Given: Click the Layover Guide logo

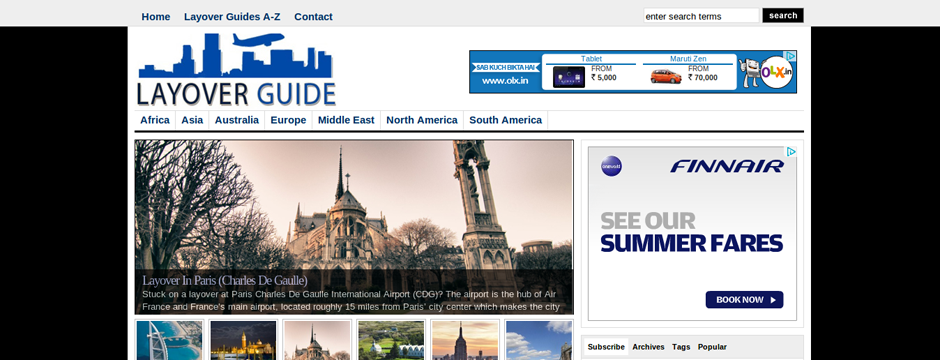Looking at the screenshot, I should (236, 69).
